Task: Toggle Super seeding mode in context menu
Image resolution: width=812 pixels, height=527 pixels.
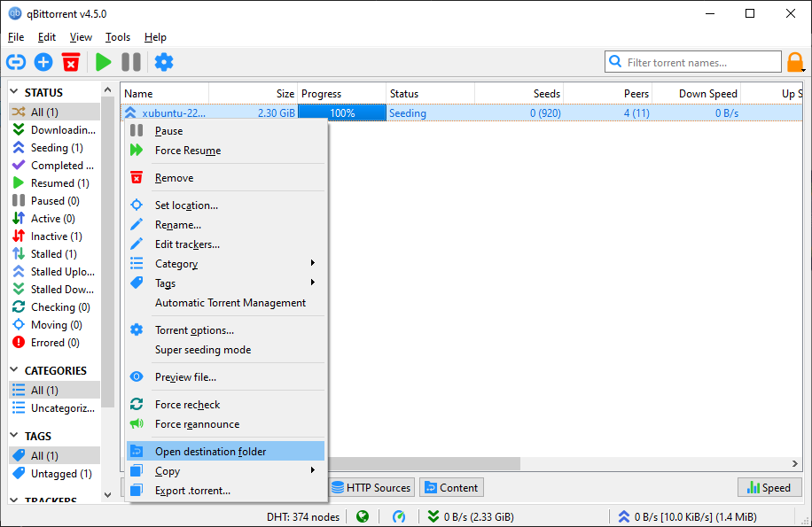Action: (226, 350)
